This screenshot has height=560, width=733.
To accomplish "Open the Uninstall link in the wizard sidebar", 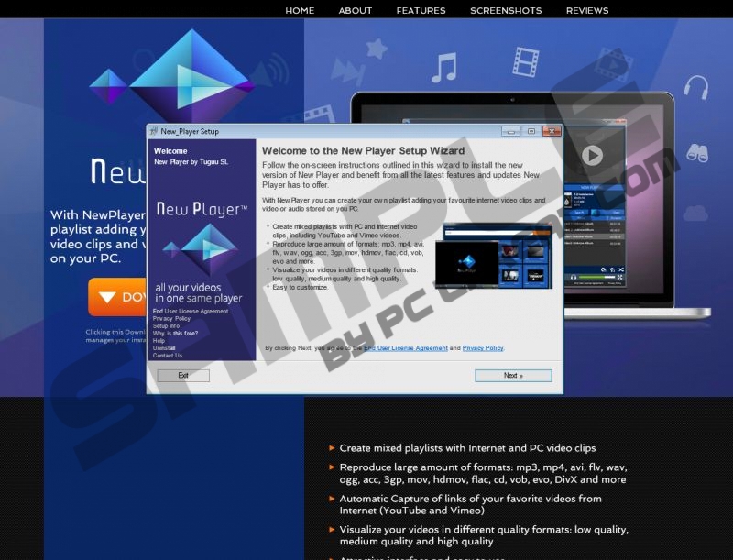I will pos(164,348).
